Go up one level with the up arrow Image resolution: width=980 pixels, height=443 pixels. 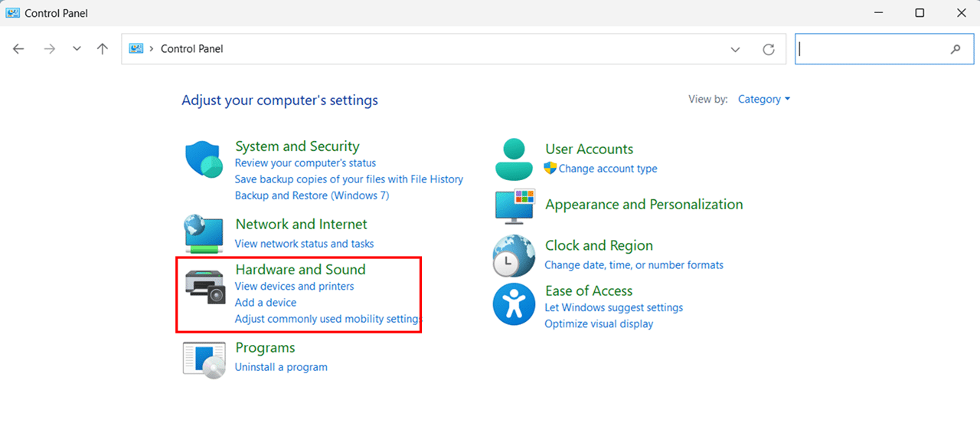coord(103,49)
